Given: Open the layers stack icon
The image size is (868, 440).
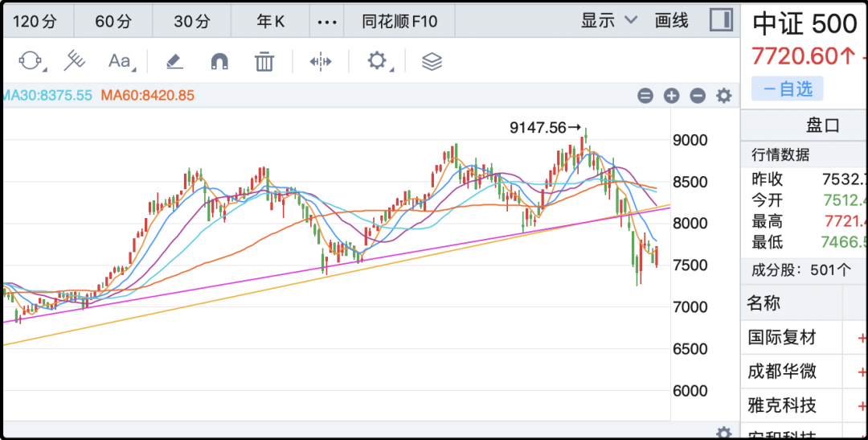Looking at the screenshot, I should pyautogui.click(x=432, y=61).
